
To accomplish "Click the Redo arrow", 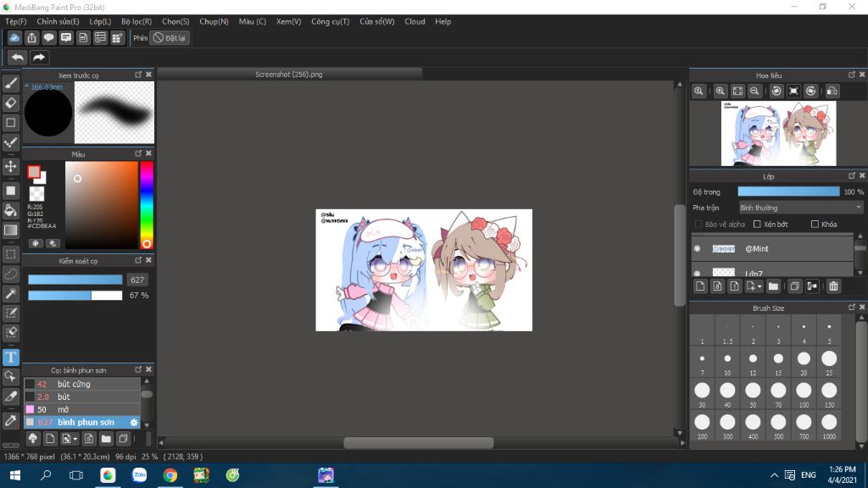I will point(39,58).
